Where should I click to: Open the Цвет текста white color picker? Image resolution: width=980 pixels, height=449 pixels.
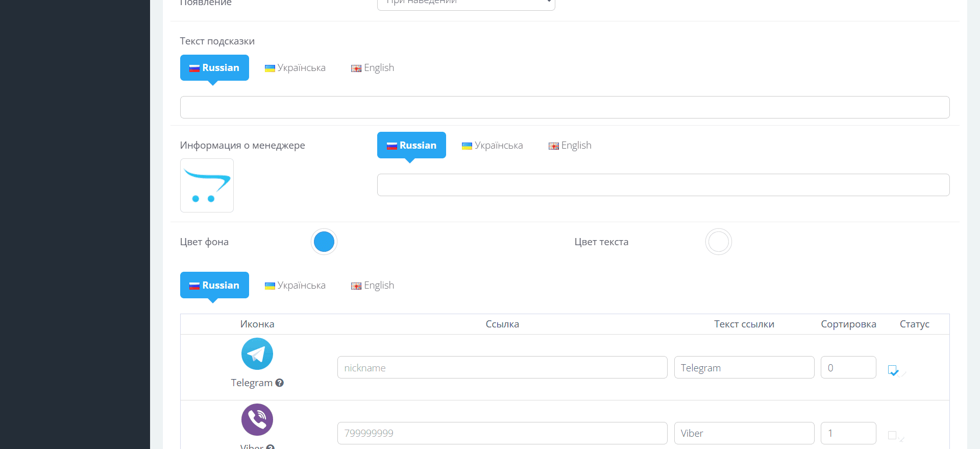pyautogui.click(x=719, y=242)
